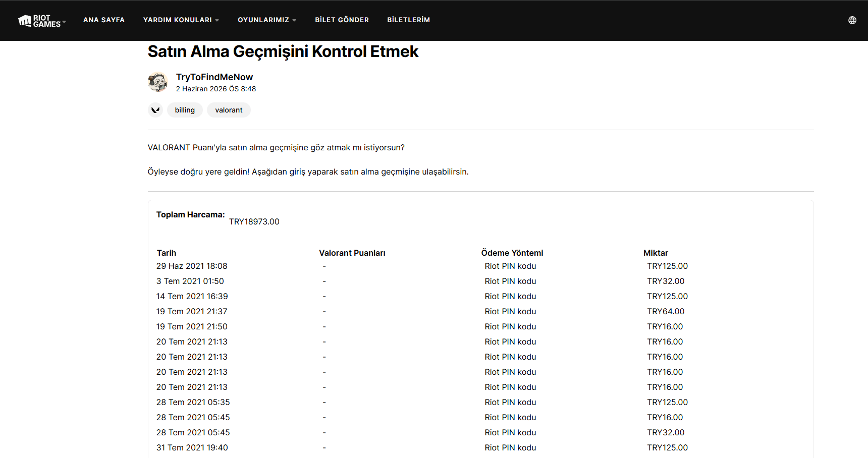Click the paragraph starting 'Öyleyse doğru yere geldin'
This screenshot has width=868, height=458.
point(308,172)
